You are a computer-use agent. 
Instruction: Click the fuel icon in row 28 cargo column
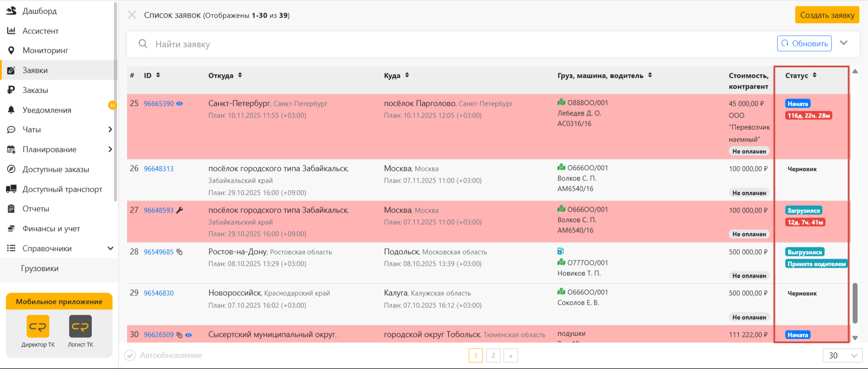561,251
